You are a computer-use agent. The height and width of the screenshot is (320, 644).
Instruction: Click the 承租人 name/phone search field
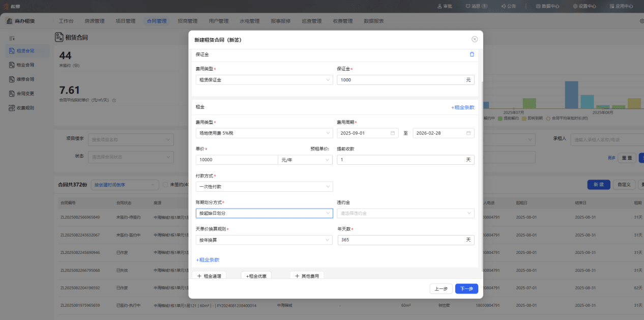tap(607, 139)
